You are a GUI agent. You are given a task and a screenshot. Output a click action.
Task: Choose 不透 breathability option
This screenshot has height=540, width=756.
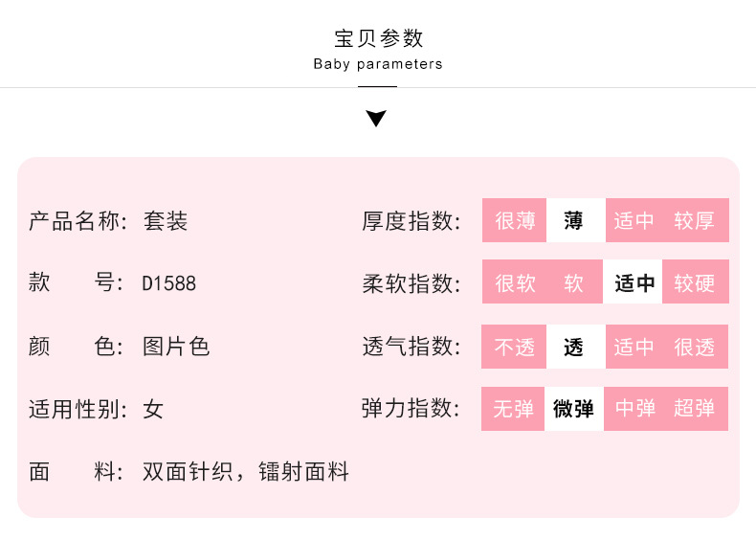tap(515, 348)
